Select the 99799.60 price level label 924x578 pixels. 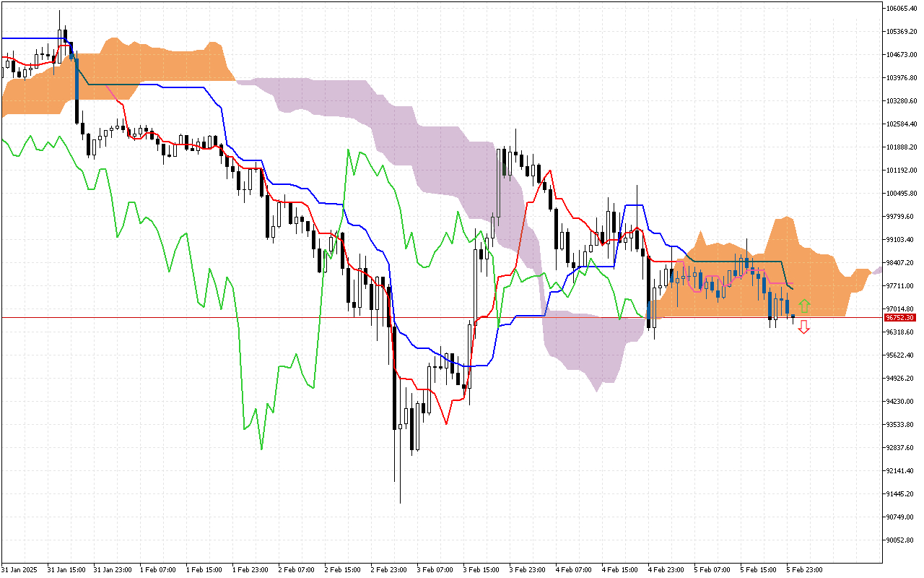click(901, 217)
